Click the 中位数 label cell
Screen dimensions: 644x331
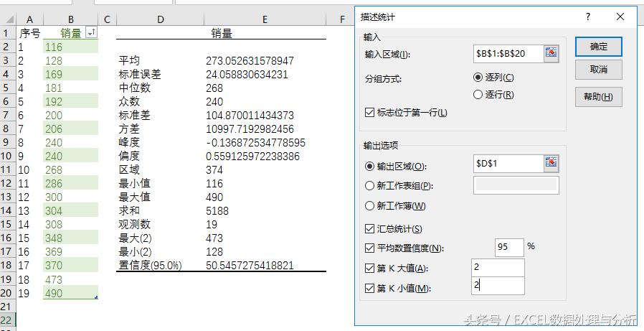[x=160, y=88]
